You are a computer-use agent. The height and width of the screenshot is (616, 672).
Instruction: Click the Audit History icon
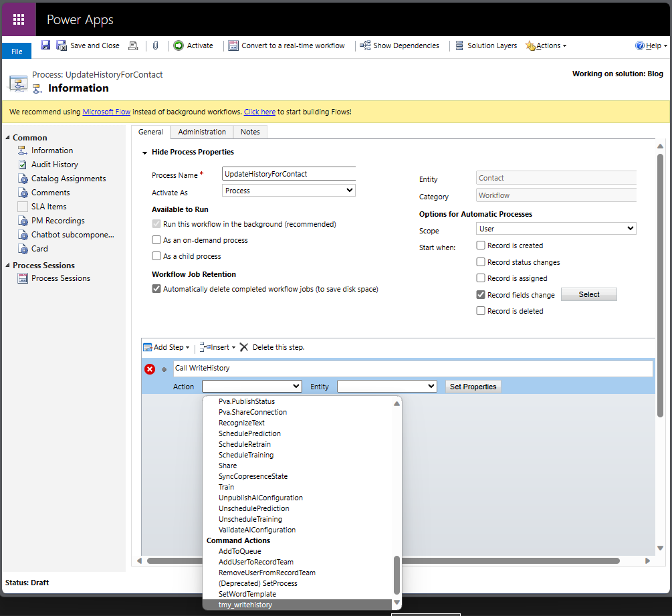(x=23, y=165)
